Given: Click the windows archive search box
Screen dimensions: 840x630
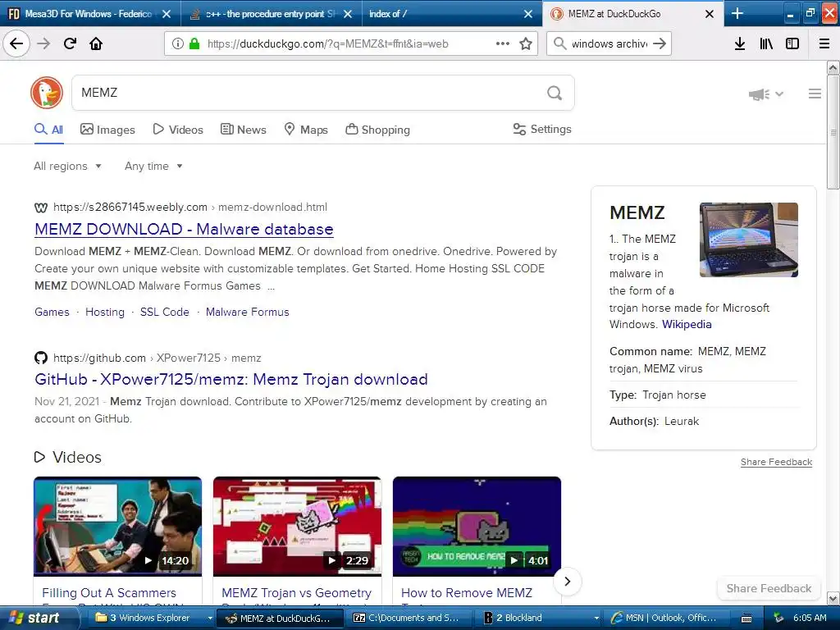Looking at the screenshot, I should pyautogui.click(x=609, y=43).
